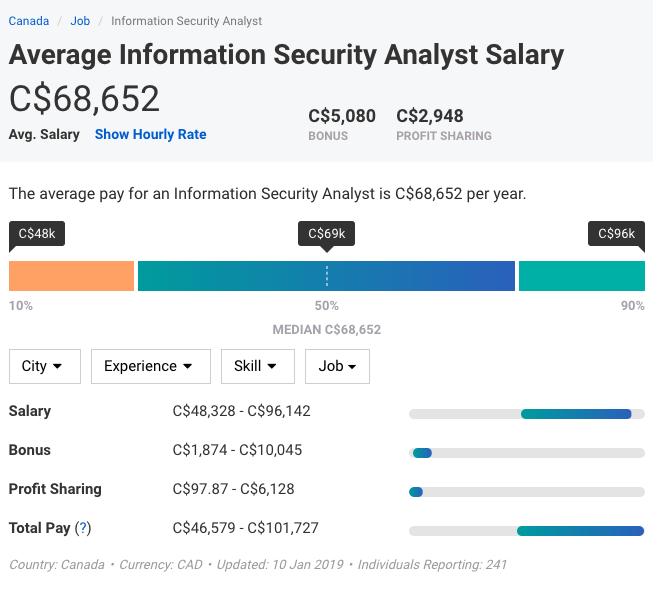This screenshot has height=595, width=653.
Task: Click the blue middle salary range bar
Action: 326,276
